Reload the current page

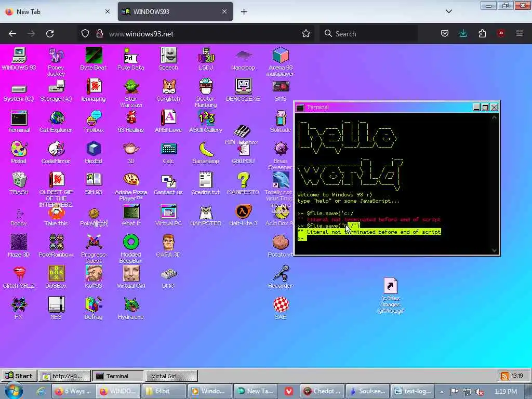pos(50,34)
